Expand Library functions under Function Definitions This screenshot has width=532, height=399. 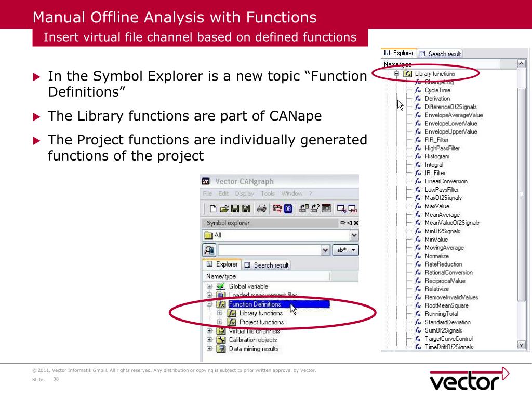coord(220,313)
